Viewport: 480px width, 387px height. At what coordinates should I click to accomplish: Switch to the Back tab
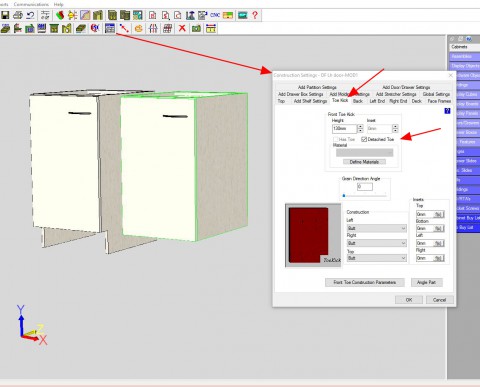(358, 101)
